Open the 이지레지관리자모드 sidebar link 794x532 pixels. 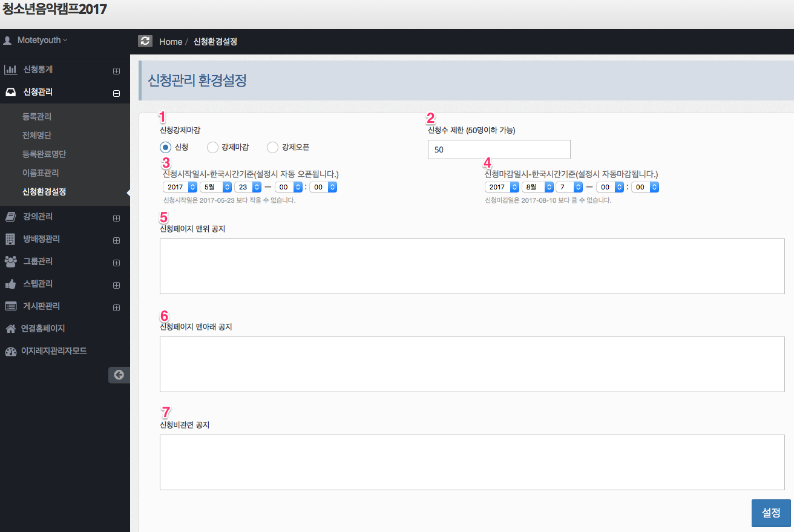[x=54, y=351]
